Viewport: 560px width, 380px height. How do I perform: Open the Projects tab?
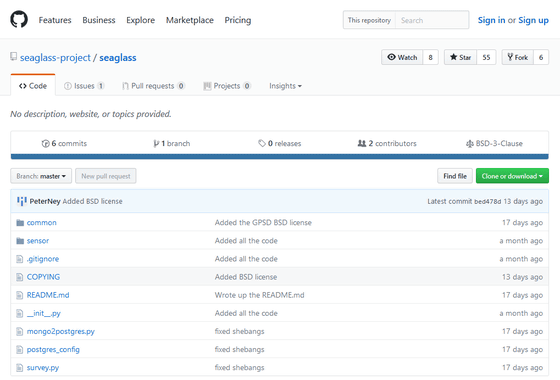[227, 86]
